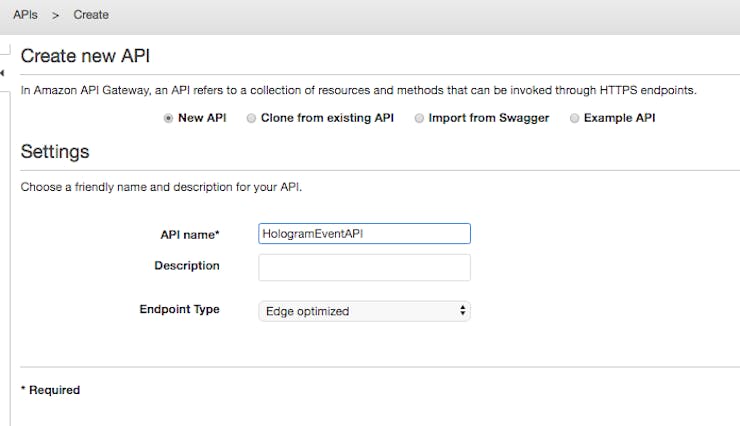The image size is (740, 426).
Task: Click the up-down arrows on the Endpoint Type selector
Action: [x=462, y=310]
